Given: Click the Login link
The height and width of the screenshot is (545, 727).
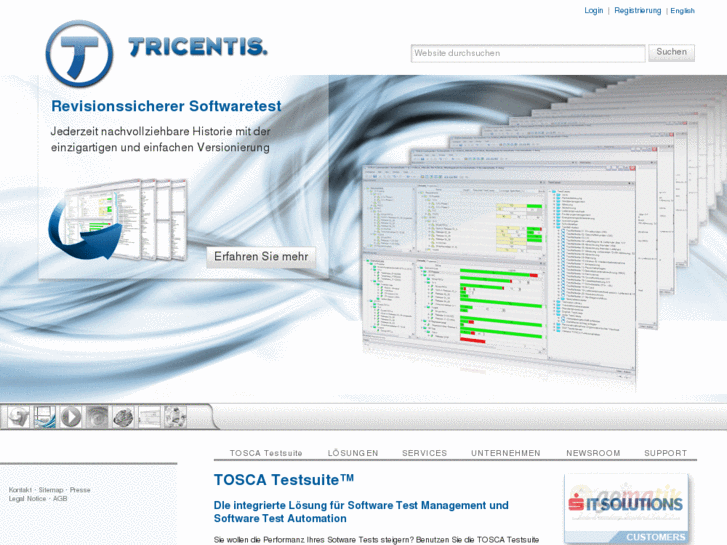Looking at the screenshot, I should point(593,10).
